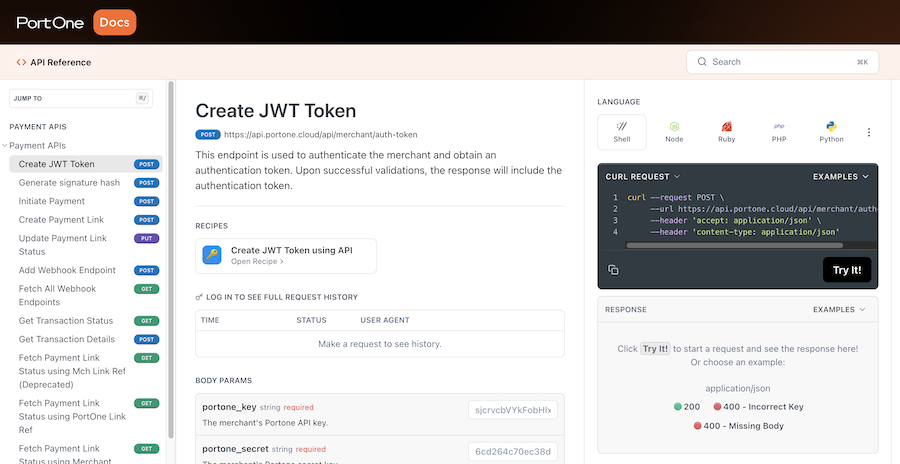The width and height of the screenshot is (900, 464).
Task: Select the 400 - Missing Body example
Action: [x=738, y=426]
